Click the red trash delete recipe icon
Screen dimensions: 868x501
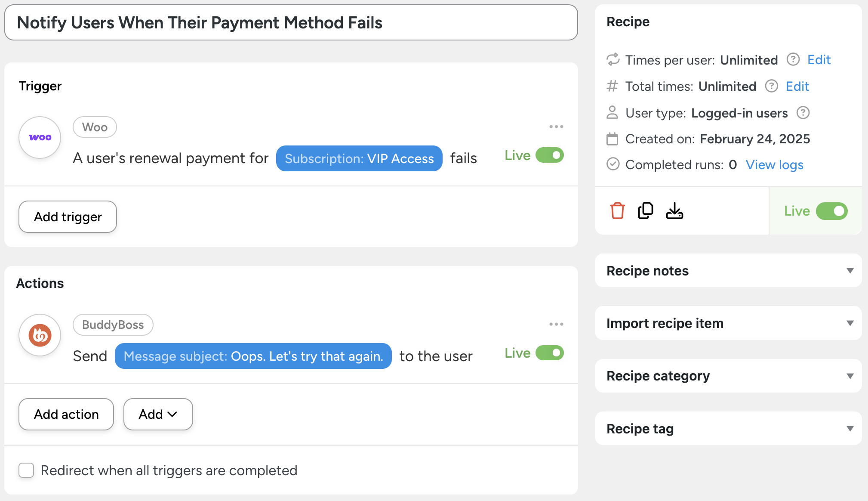[617, 211]
